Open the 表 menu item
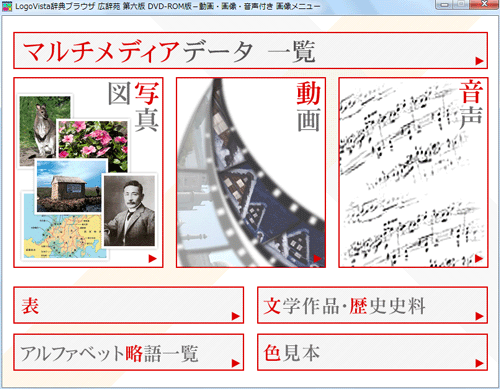This screenshot has height=389, width=500. [x=129, y=305]
